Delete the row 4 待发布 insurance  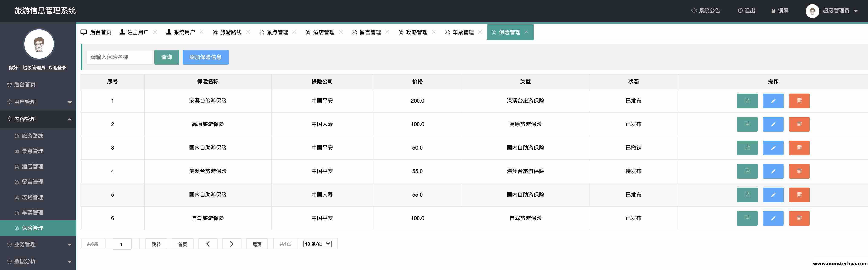(x=799, y=171)
